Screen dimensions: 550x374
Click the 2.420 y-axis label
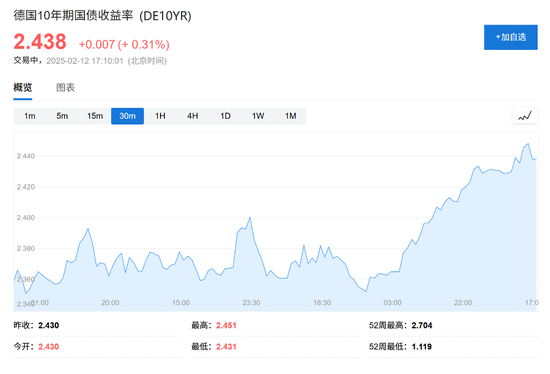click(x=26, y=187)
